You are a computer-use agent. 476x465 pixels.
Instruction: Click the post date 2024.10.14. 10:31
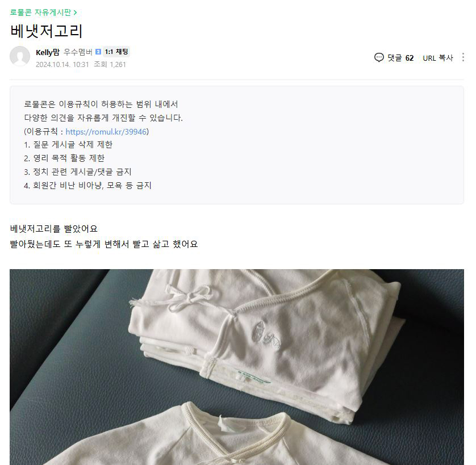[x=62, y=64]
